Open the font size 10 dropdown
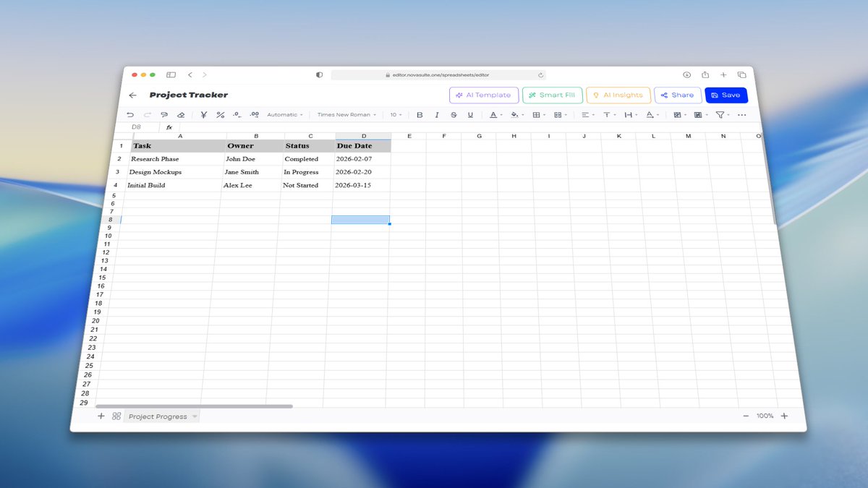Screen dimensions: 868x488 [x=396, y=114]
